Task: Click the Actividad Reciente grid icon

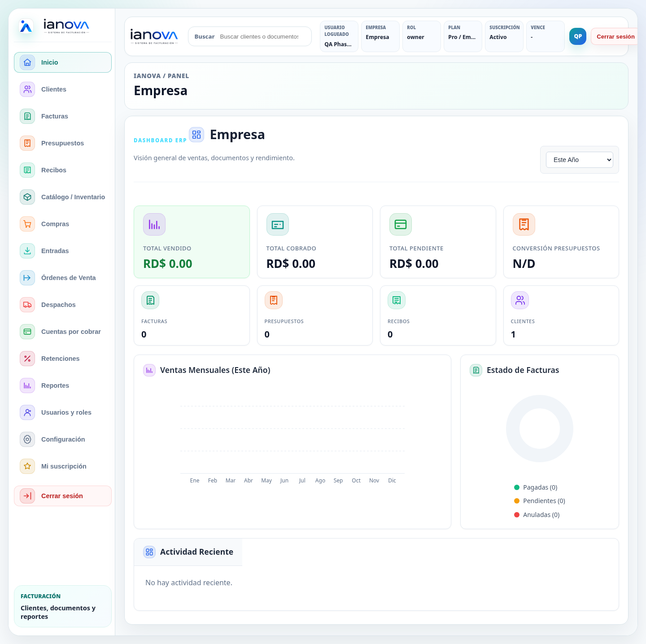Action: (x=149, y=552)
